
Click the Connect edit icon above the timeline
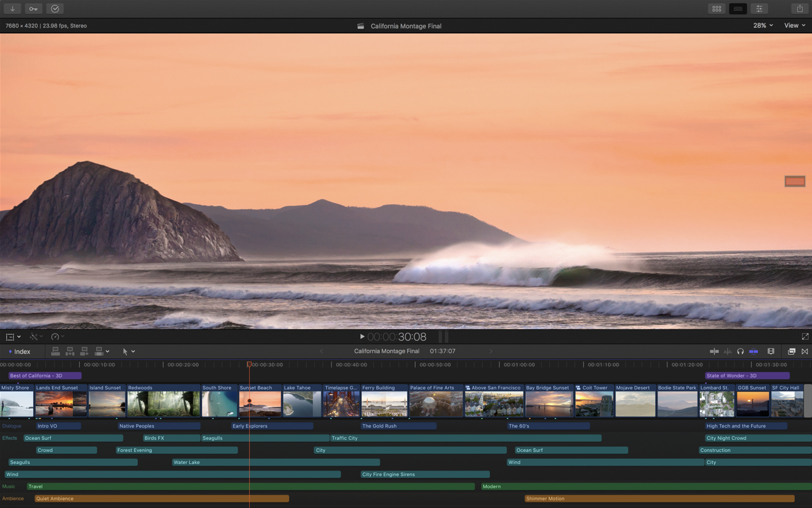[x=55, y=351]
